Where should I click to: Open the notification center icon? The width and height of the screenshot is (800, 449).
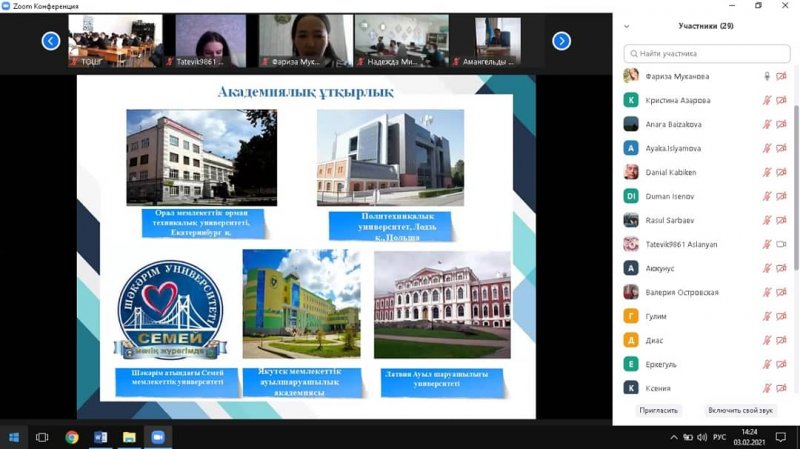point(781,437)
